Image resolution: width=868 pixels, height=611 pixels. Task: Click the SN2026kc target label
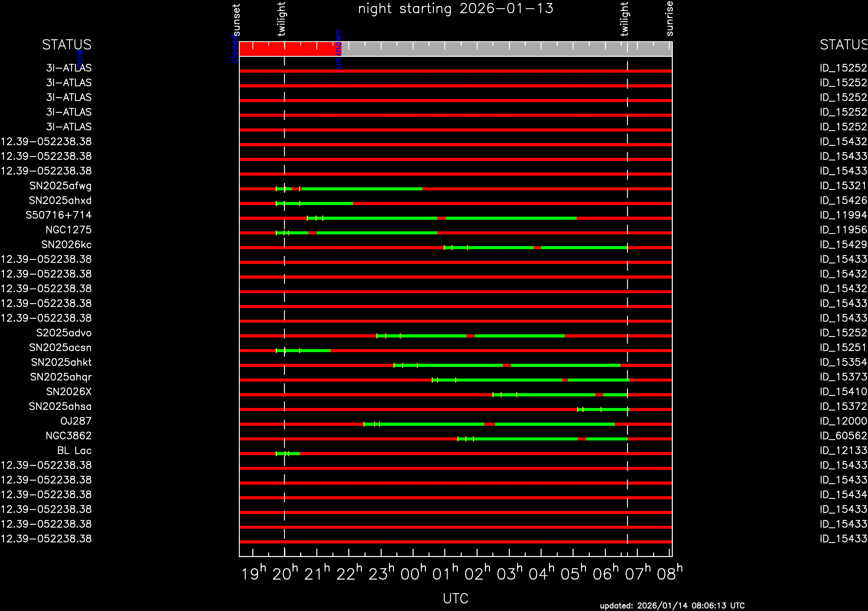pos(66,245)
